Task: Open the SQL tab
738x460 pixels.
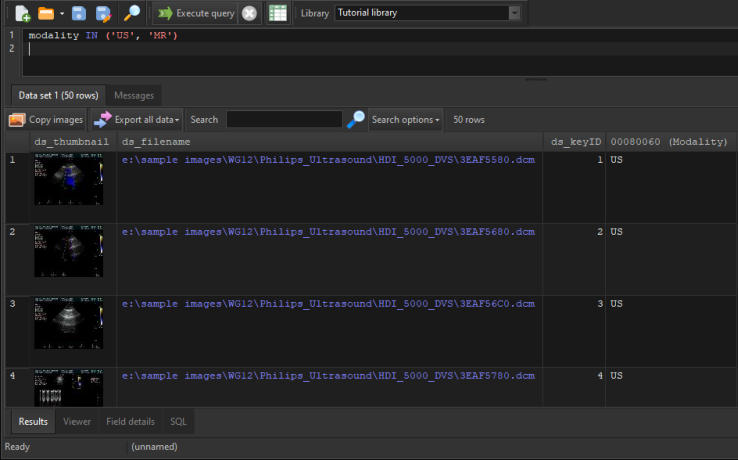Action: (x=178, y=421)
